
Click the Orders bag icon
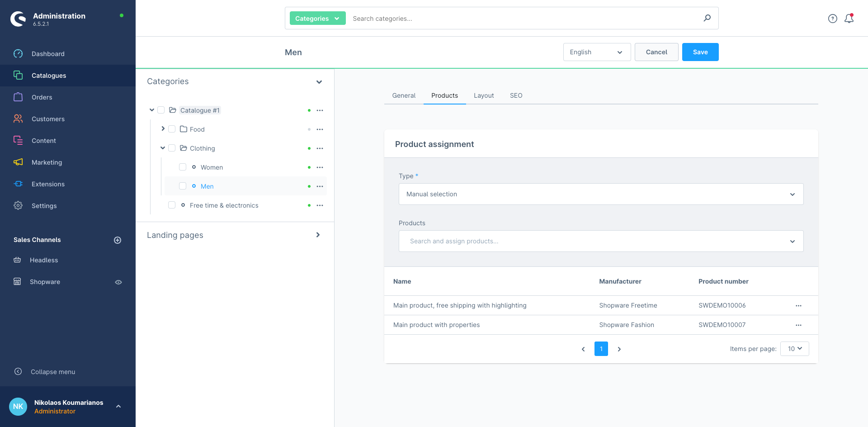click(x=18, y=97)
